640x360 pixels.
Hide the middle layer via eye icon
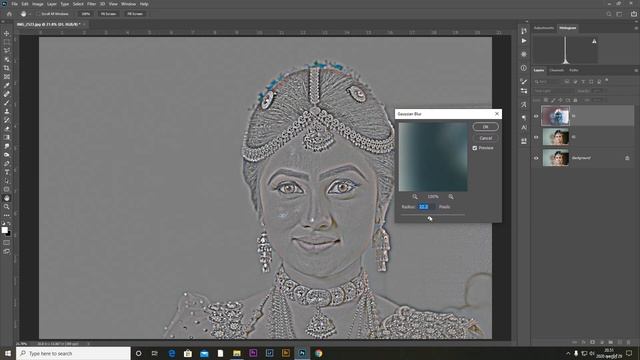[x=536, y=138]
